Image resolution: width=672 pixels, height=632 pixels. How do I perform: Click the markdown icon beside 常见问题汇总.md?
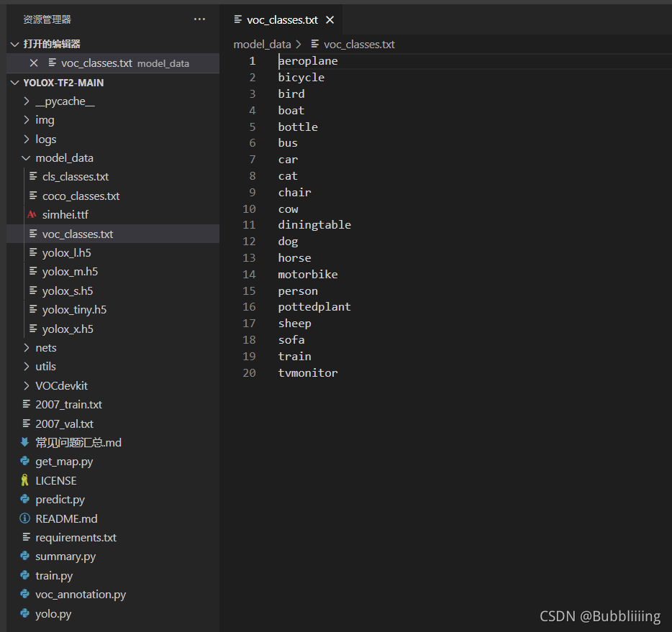(25, 442)
